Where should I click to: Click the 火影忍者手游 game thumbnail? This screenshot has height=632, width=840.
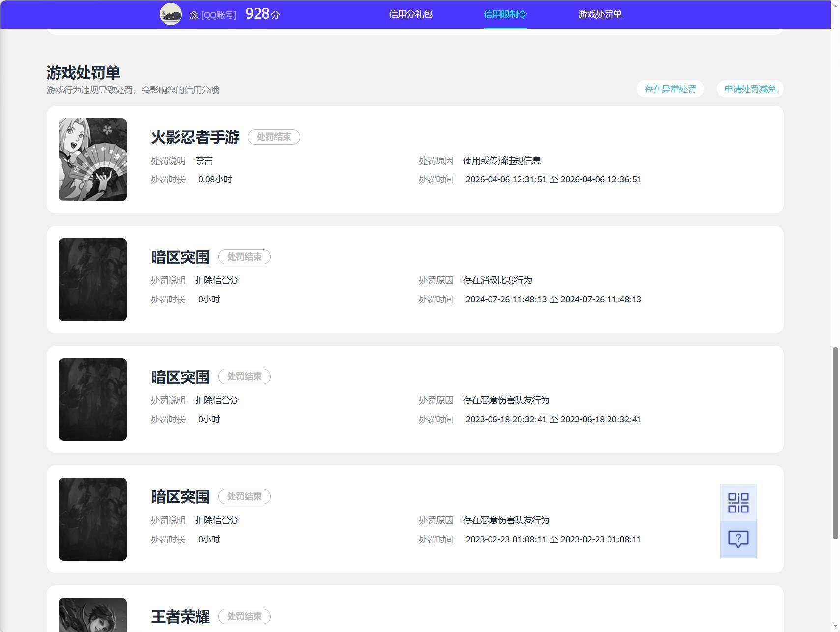click(x=93, y=159)
